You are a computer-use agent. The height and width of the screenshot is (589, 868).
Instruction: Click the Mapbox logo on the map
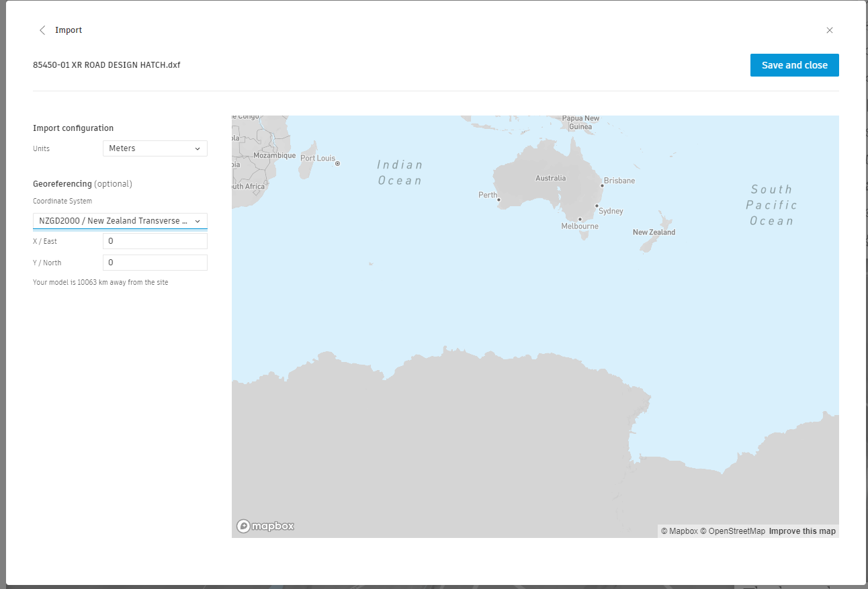(x=265, y=526)
